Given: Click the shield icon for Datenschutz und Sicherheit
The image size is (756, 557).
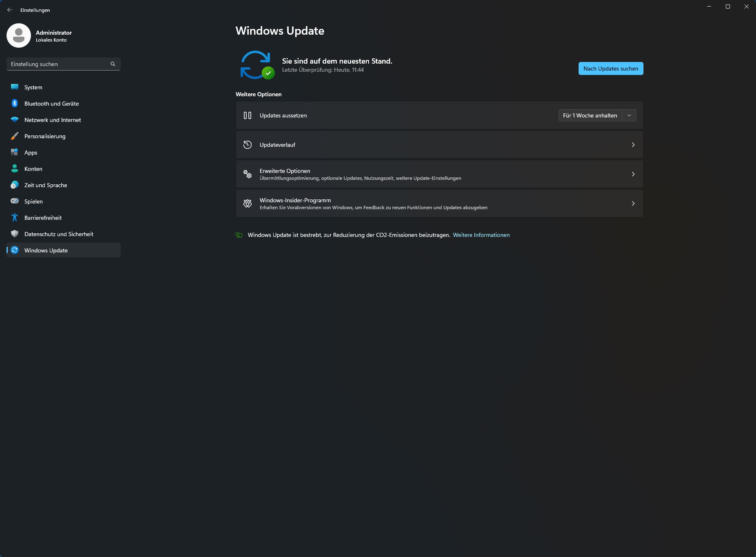Looking at the screenshot, I should [x=15, y=234].
